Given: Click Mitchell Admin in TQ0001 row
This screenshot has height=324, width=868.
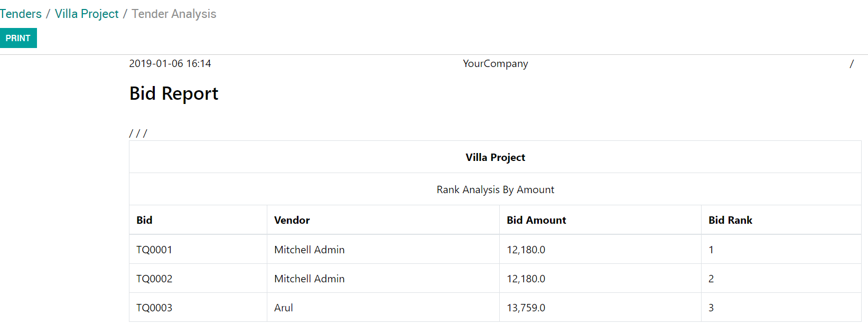Looking at the screenshot, I should click(x=309, y=250).
